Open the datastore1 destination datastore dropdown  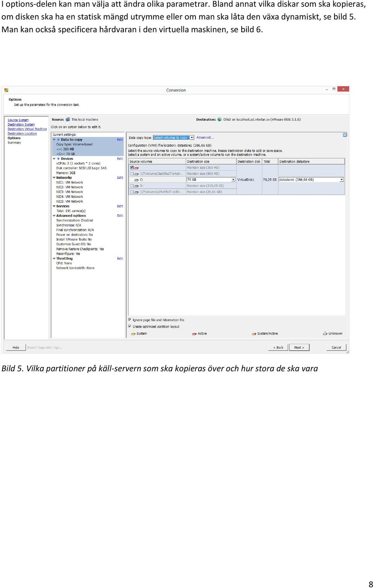click(x=342, y=180)
